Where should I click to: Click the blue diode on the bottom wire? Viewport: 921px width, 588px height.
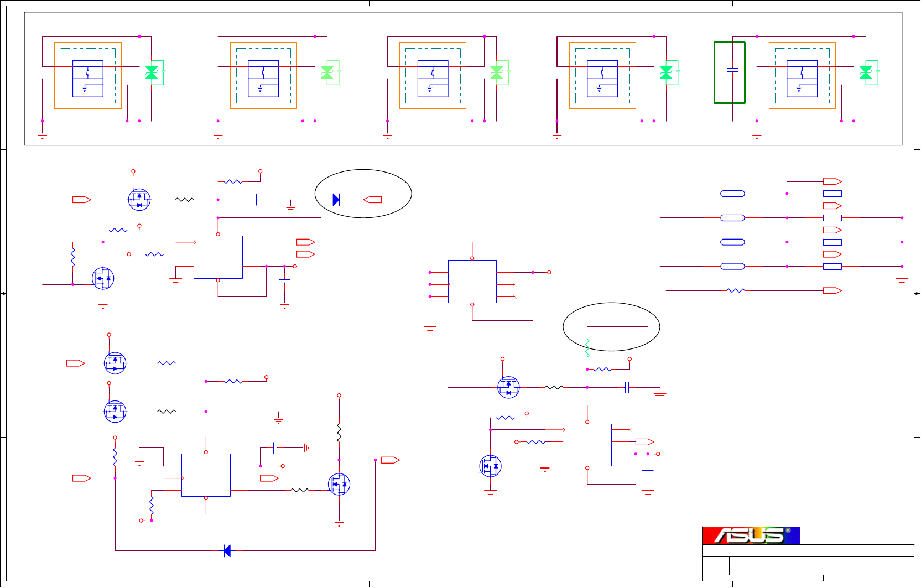(x=227, y=550)
